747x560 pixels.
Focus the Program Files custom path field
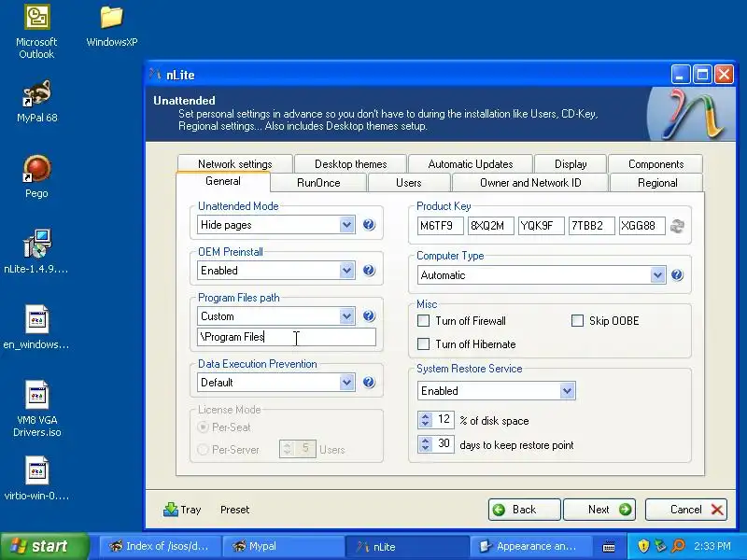[x=287, y=337]
